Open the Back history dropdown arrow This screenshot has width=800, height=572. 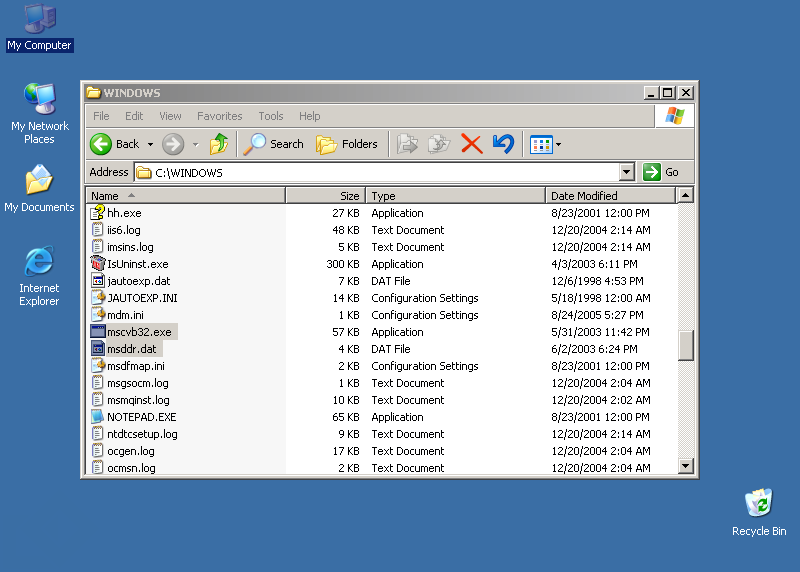click(151, 145)
